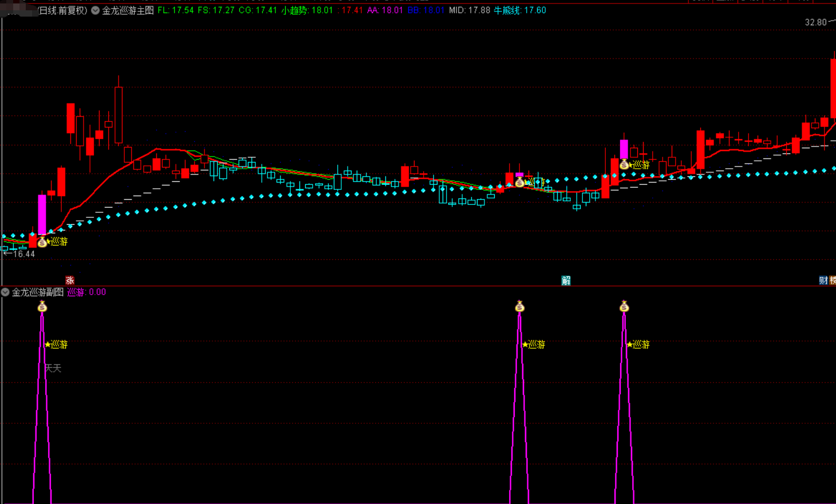This screenshot has width=836, height=504.
Task: Click the 牛熊线: 17.60 readout
Action: tap(520, 10)
